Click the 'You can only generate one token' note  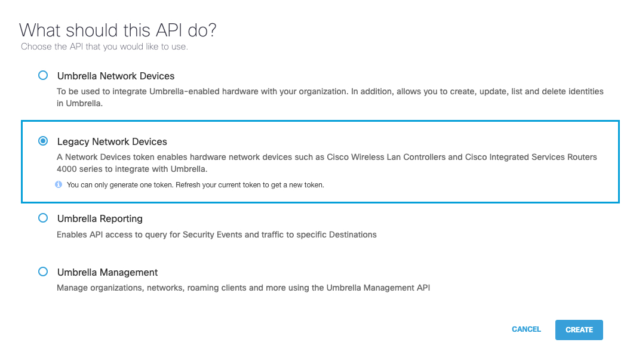click(195, 184)
